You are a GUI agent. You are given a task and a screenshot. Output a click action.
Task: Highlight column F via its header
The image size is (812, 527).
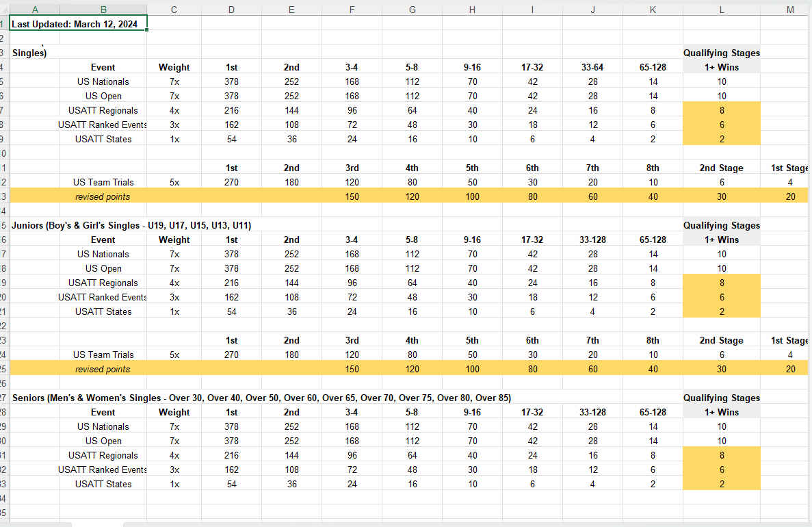tap(352, 10)
